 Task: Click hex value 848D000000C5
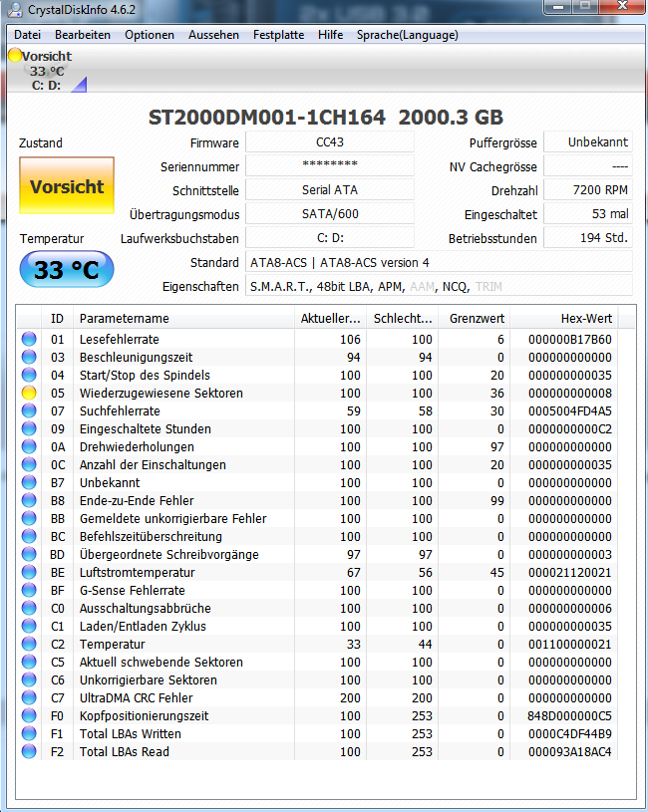(570, 715)
